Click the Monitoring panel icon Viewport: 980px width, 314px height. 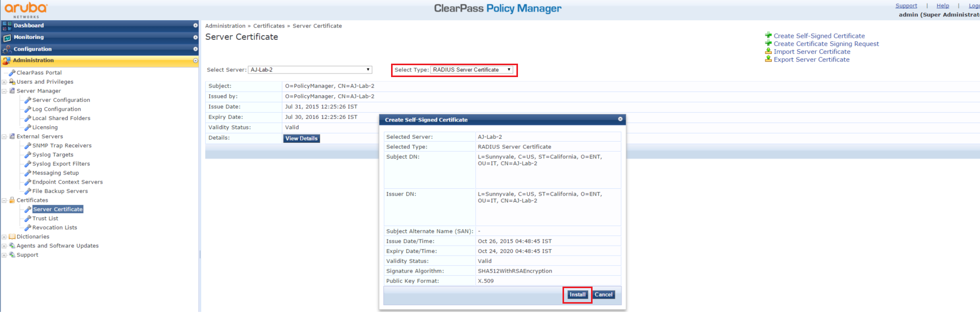point(7,38)
